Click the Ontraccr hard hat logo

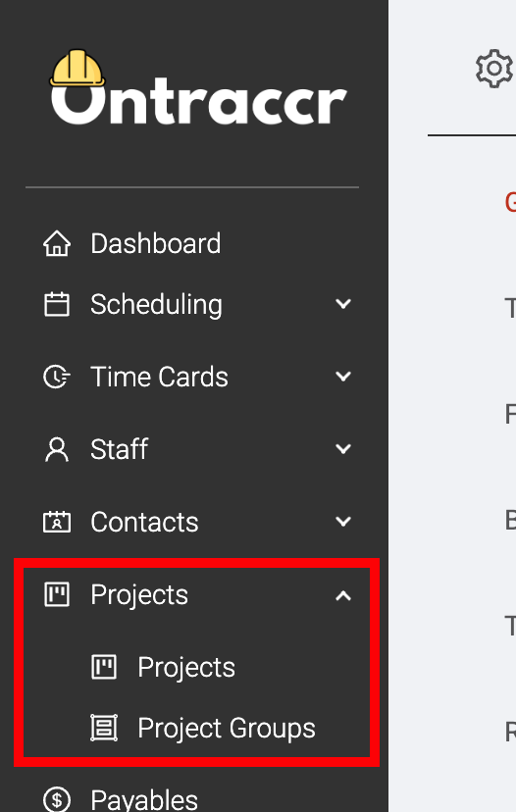199,87
